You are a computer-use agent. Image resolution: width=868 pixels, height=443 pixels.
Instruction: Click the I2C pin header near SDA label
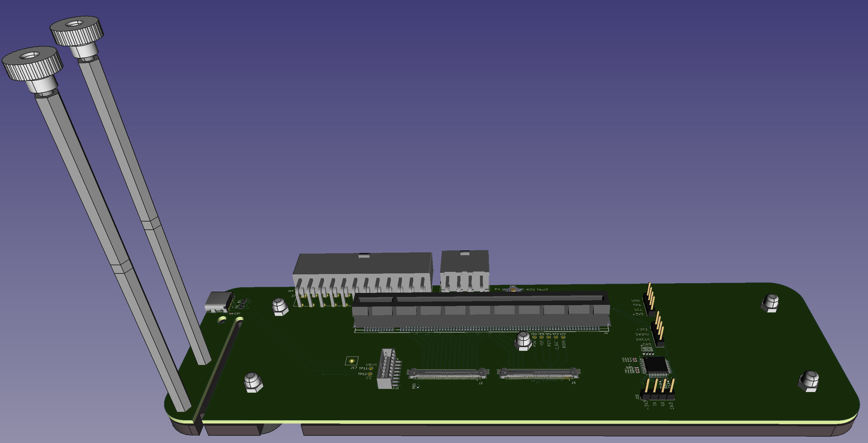pos(650,300)
